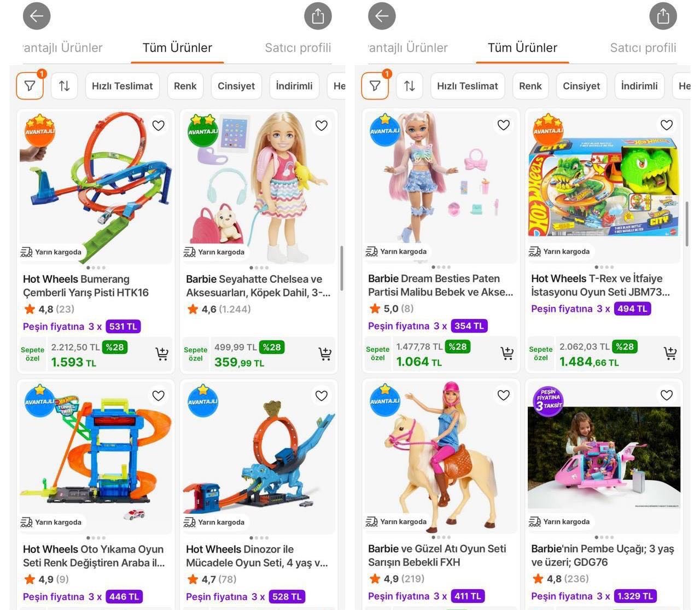Add Hot Wheels Bumerang track to cart
The height and width of the screenshot is (610, 700).
[x=162, y=354]
